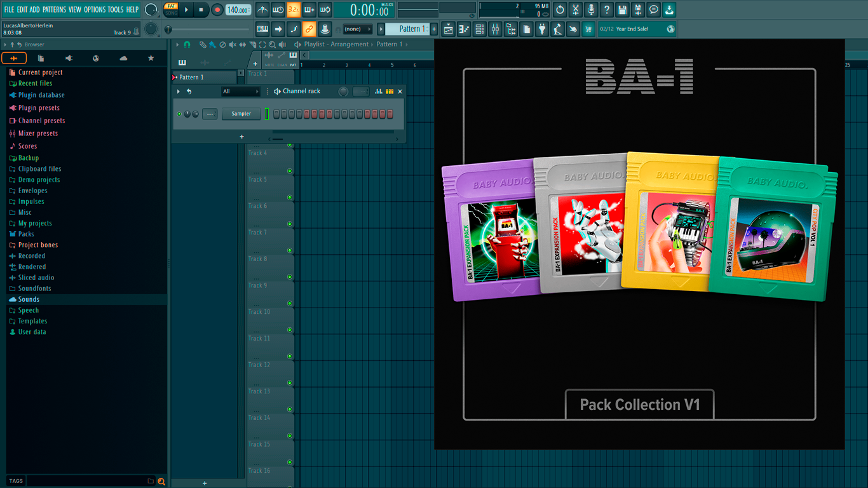Open the FILE menu

9,10
